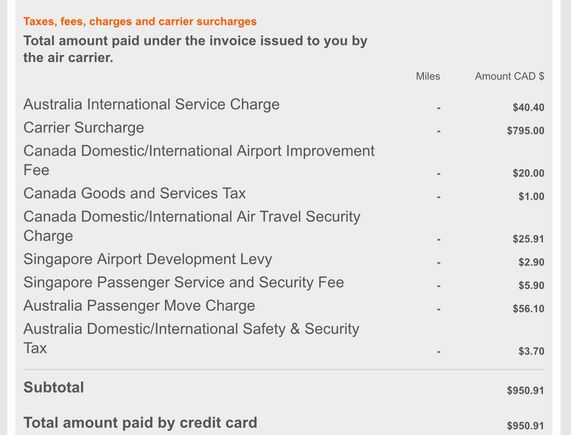This screenshot has width=571, height=435.
Task: Click the 'Taxes, fees, charges and carrier surcharges' heading
Action: point(140,21)
